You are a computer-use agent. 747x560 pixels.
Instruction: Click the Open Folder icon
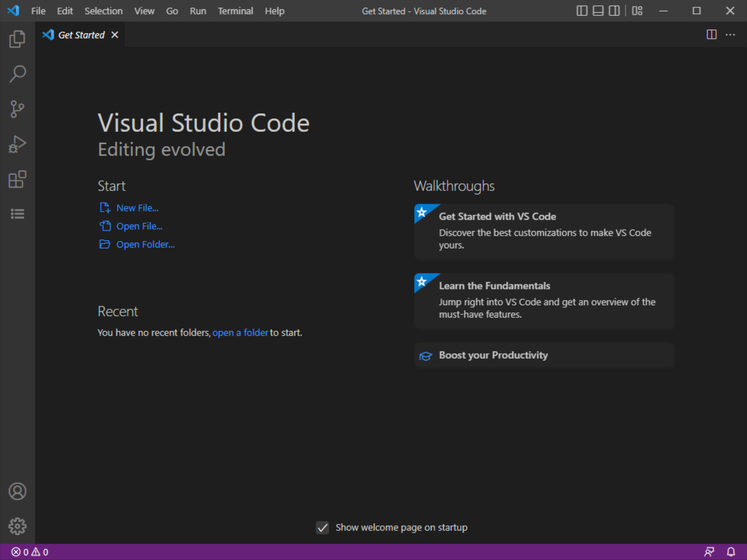click(x=105, y=244)
